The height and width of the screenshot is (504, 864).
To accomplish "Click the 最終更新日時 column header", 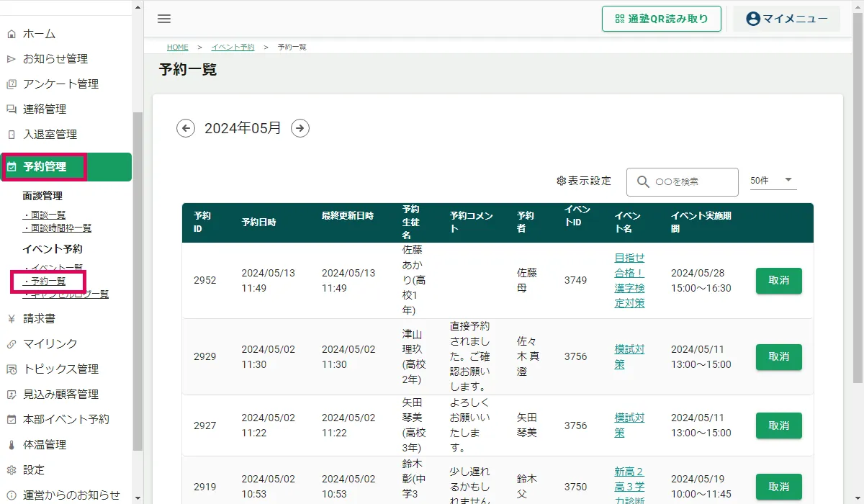I will pyautogui.click(x=348, y=216).
